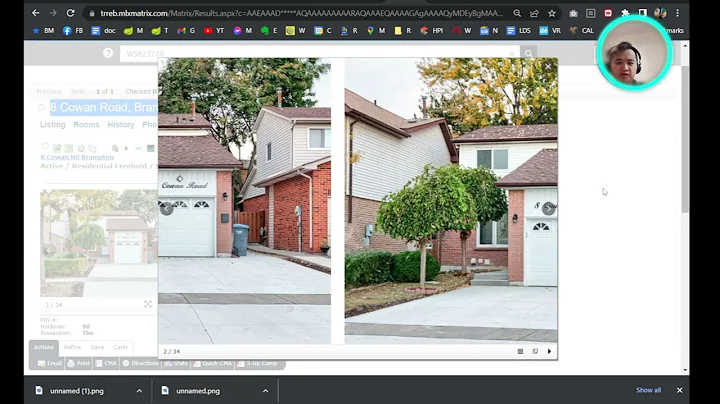Bookmark this page with the star icon

[552, 13]
